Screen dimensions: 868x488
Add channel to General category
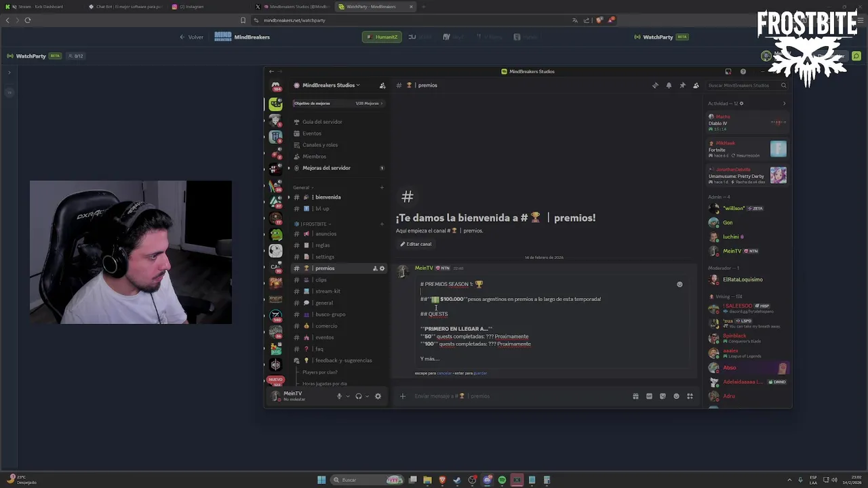click(x=382, y=188)
